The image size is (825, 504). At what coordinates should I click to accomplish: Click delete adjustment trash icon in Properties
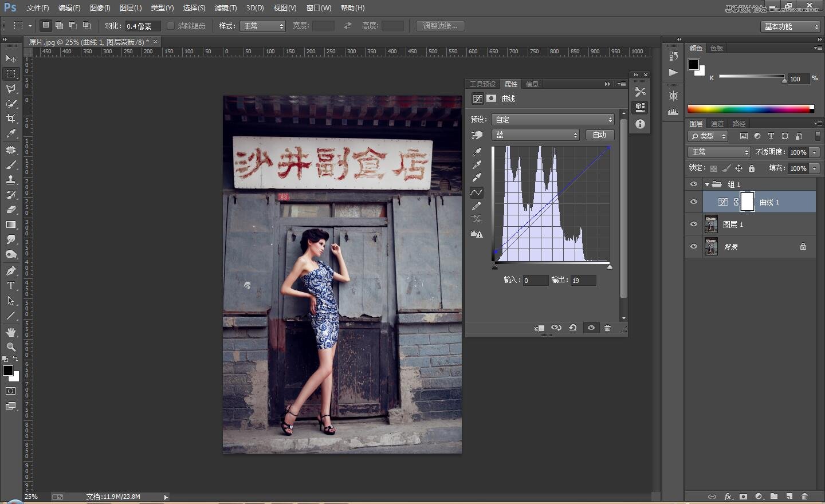(x=607, y=328)
